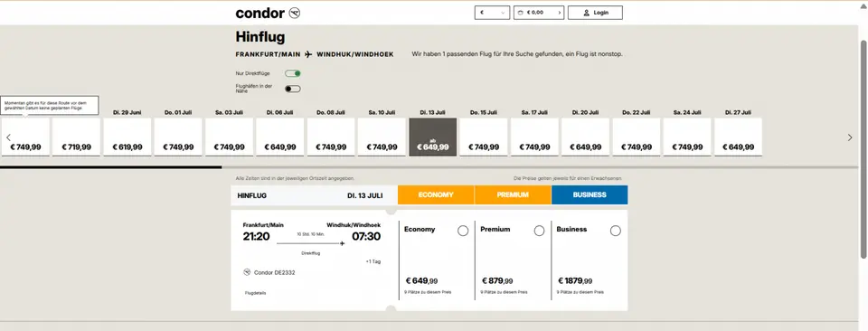868x331 pixels.
Task: Select the Do. 08 Juli date card
Action: coord(331,137)
